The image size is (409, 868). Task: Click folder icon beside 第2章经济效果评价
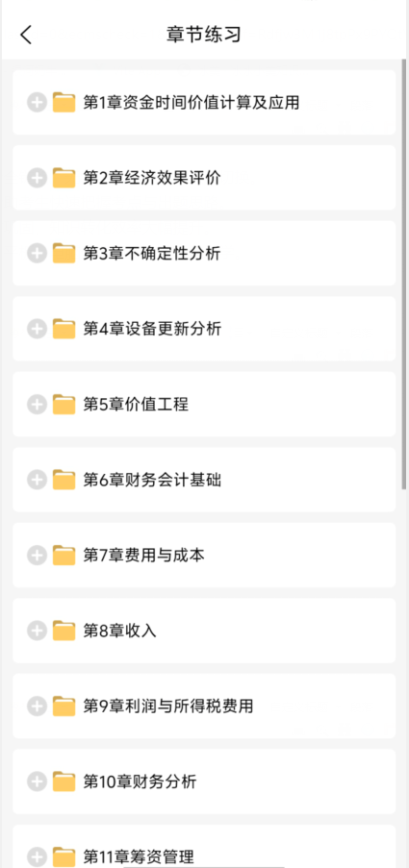[x=64, y=178]
